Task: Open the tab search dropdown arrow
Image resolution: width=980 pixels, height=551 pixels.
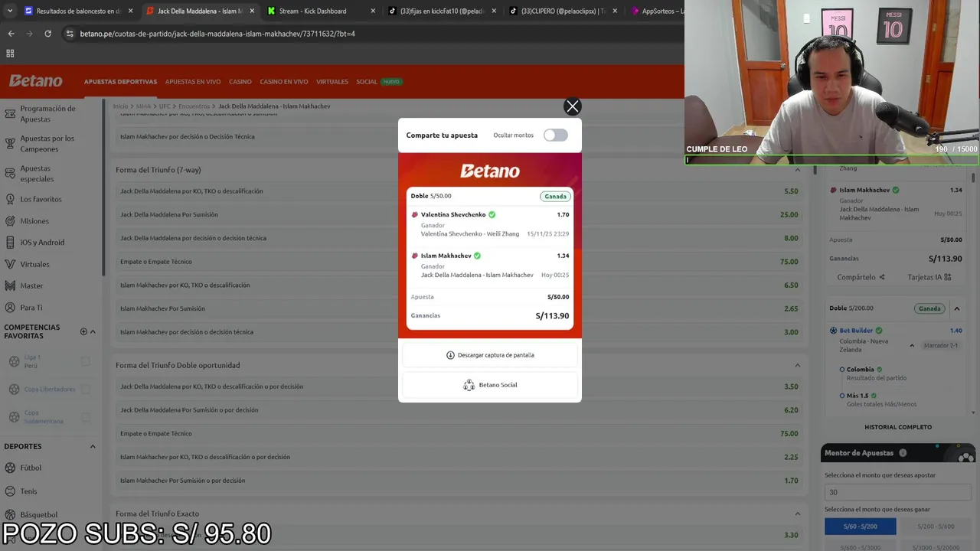Action: [10, 11]
